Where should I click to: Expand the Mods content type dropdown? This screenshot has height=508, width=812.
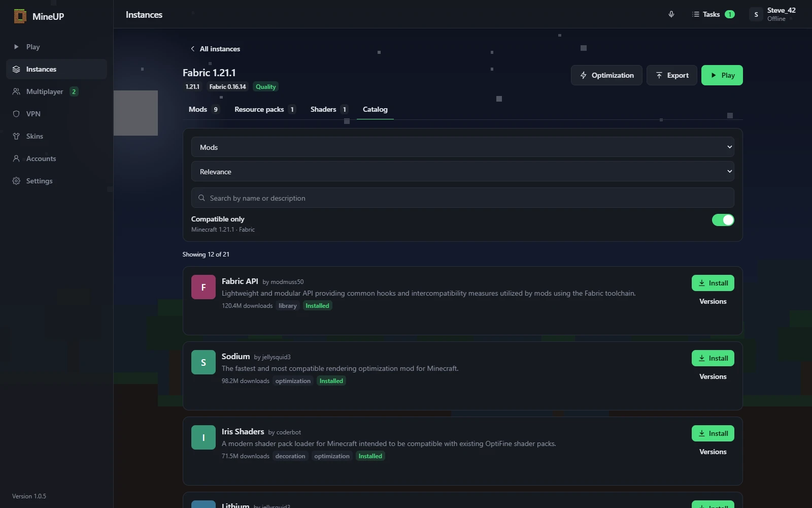coord(463,147)
